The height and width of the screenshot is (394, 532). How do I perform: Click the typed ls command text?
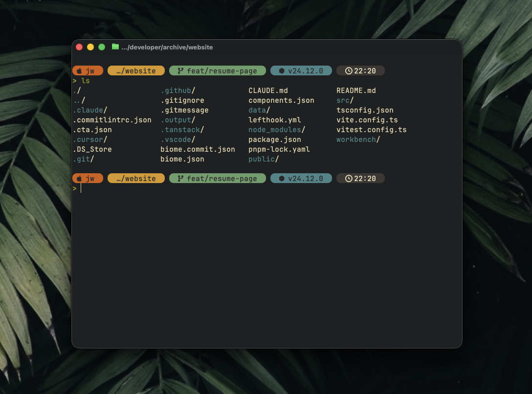[85, 81]
